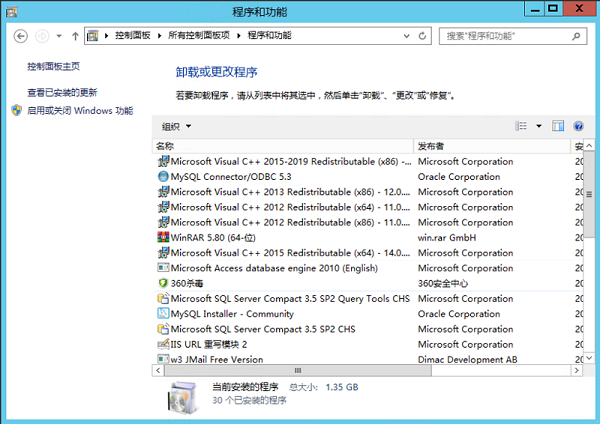Toggle the preview pane icon
Screen dimensions: 600x424
tap(558, 126)
